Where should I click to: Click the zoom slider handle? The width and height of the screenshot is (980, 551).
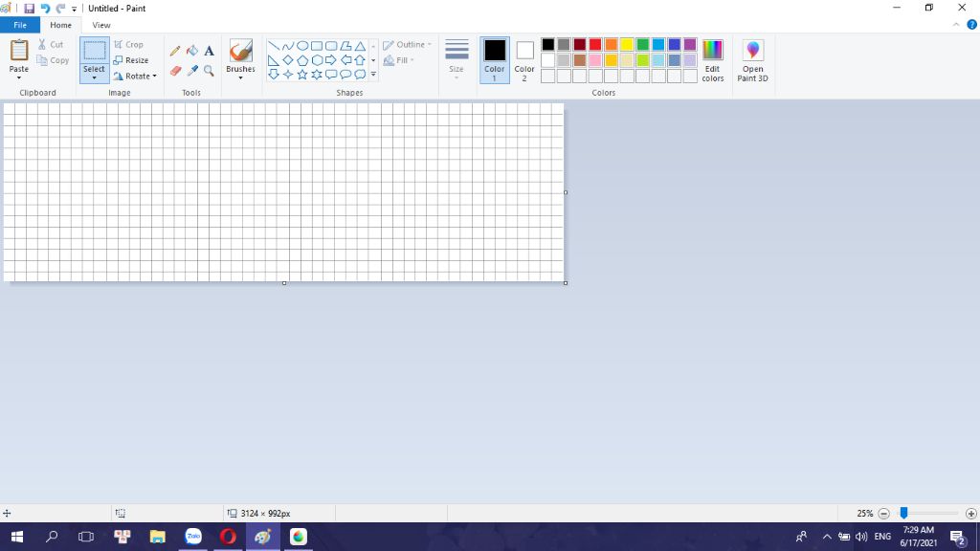(903, 513)
